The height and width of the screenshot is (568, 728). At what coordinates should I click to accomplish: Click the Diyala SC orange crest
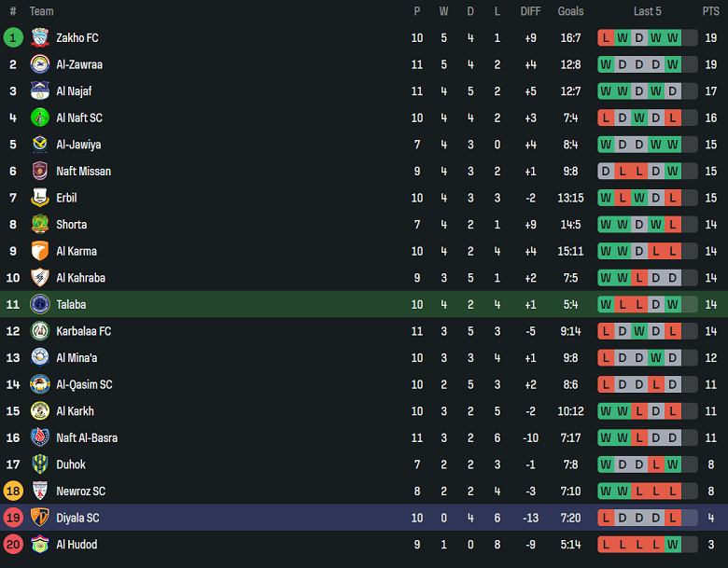click(39, 518)
